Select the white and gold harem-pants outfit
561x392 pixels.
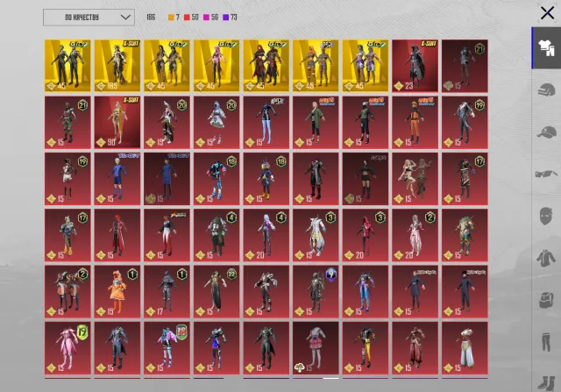(x=465, y=348)
